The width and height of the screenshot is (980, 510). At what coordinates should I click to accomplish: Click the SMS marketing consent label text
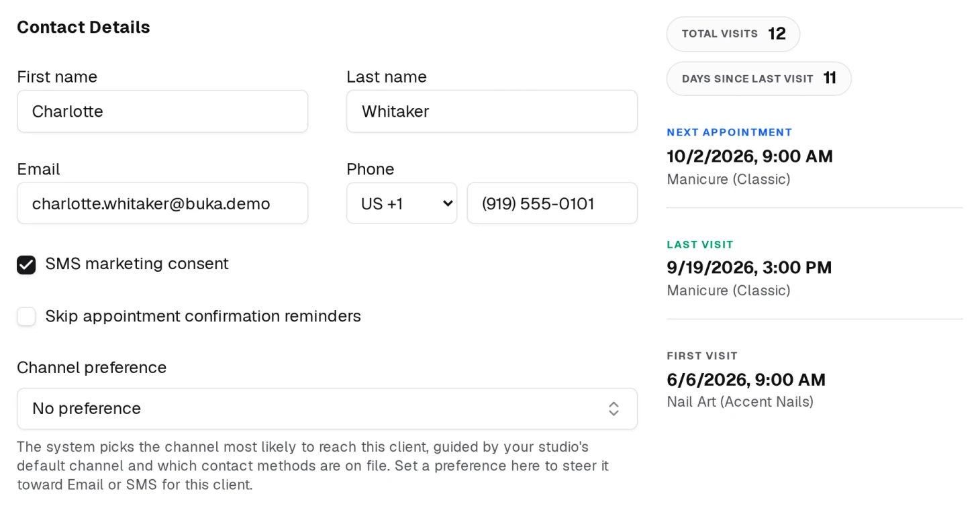click(137, 264)
